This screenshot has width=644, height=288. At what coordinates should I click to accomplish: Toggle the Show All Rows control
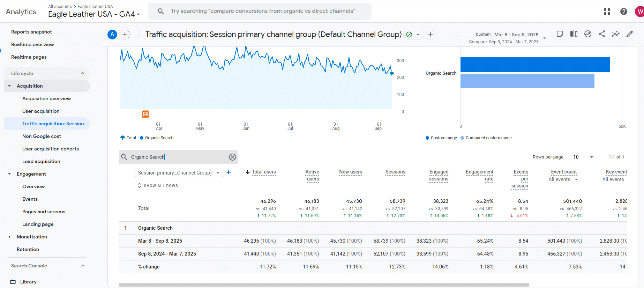[x=158, y=186]
